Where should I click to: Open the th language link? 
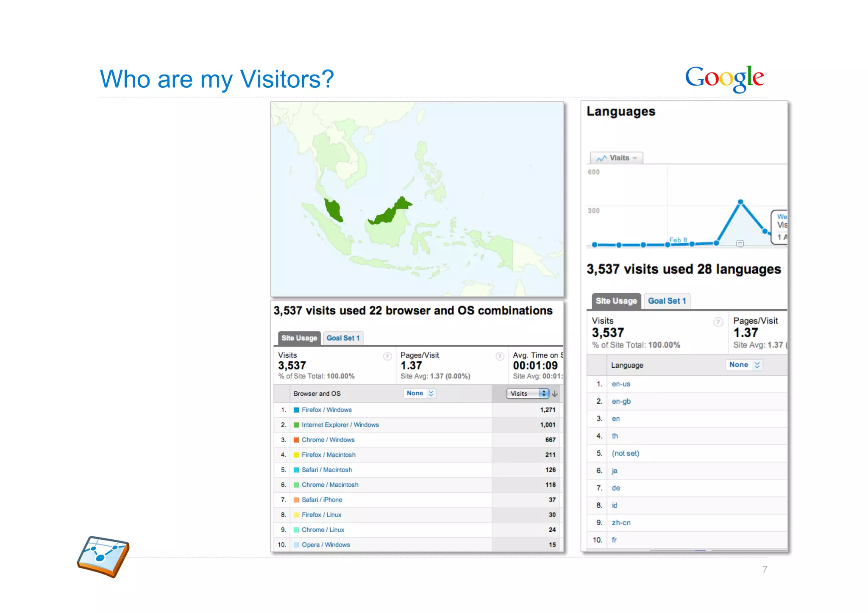(x=615, y=436)
